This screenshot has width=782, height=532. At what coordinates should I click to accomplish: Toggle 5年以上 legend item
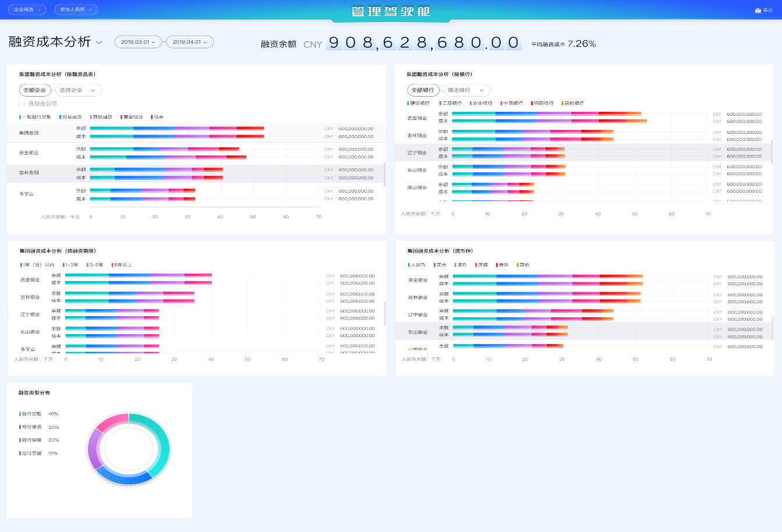(x=122, y=265)
